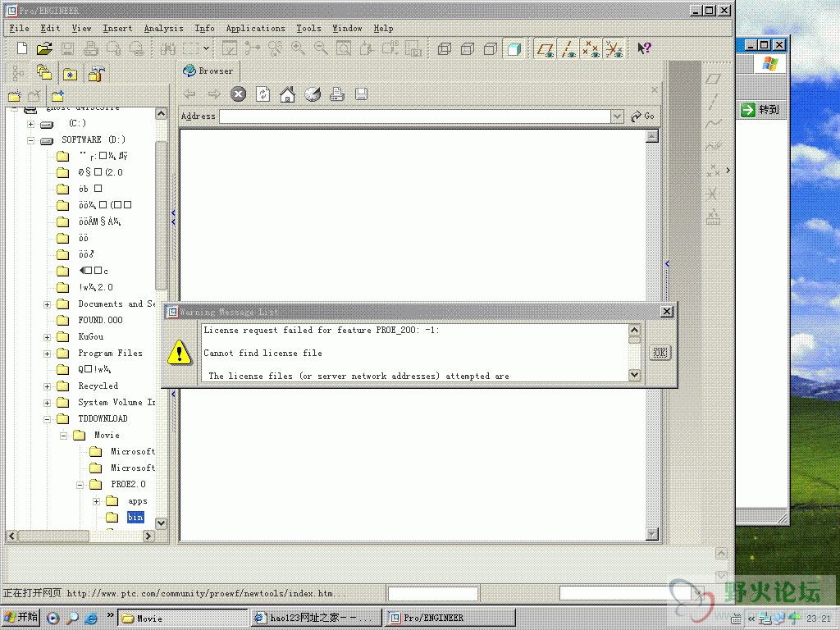This screenshot has width=840, height=630.
Task: Collapse the SOFTWARE (D:) drive node
Action: coord(31,140)
